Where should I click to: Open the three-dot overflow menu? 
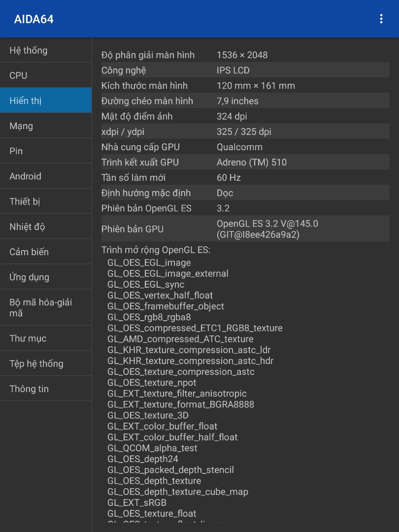tap(381, 19)
